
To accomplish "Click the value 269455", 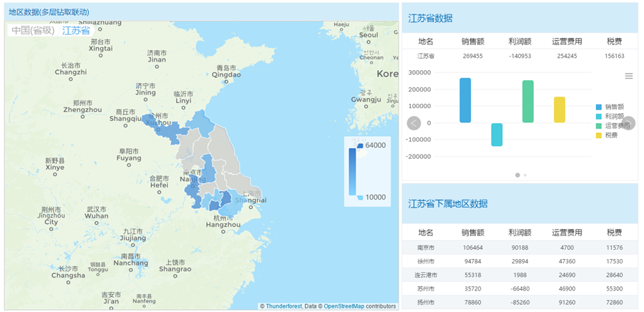I will pyautogui.click(x=472, y=56).
